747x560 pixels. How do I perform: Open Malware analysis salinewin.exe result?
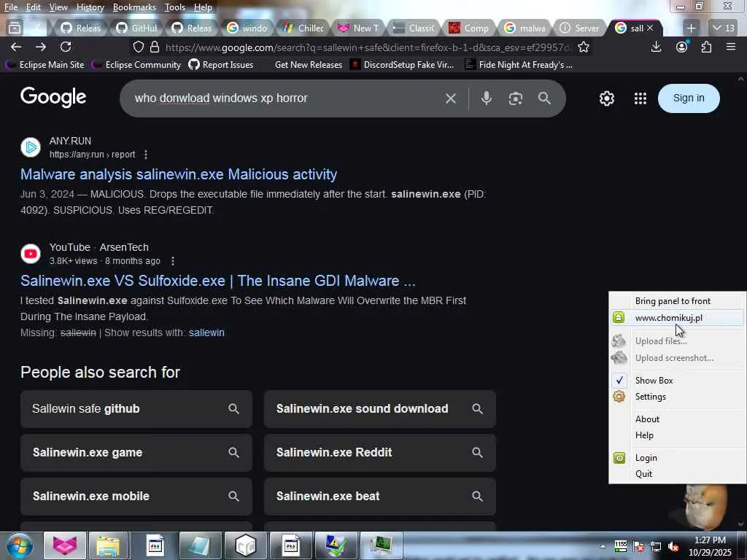pos(179,174)
